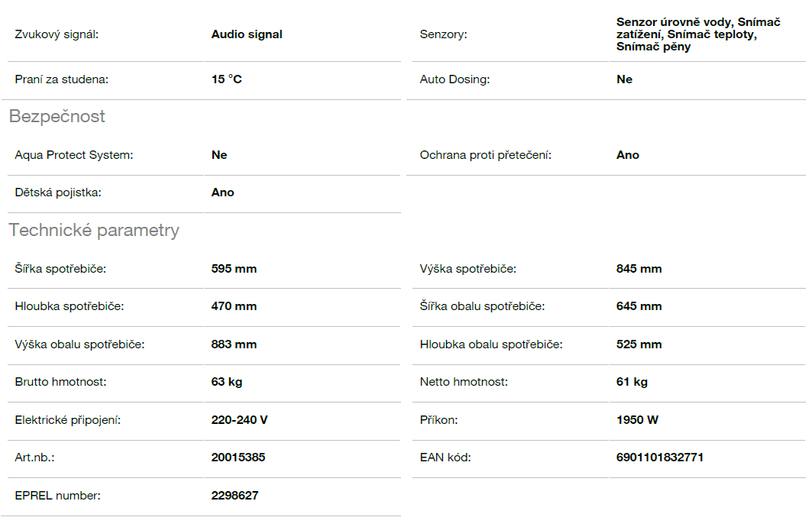Click the Bezpečnost section heading
The height and width of the screenshot is (527, 812).
[57, 117]
